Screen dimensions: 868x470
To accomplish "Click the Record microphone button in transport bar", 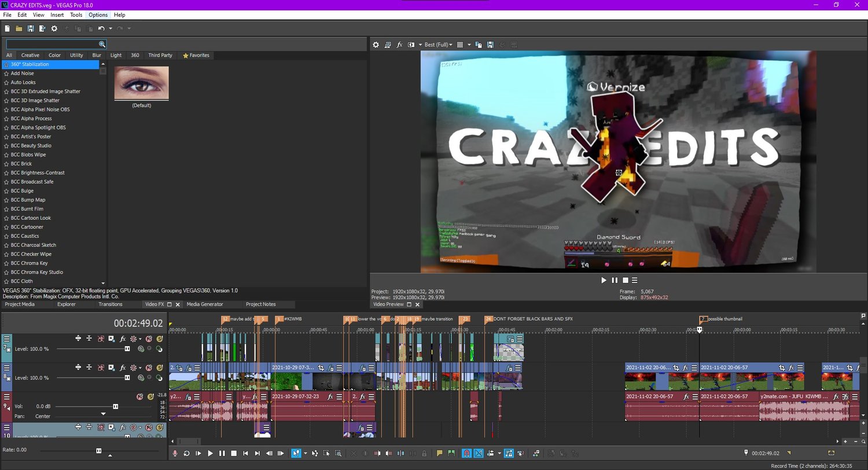I will pos(175,453).
